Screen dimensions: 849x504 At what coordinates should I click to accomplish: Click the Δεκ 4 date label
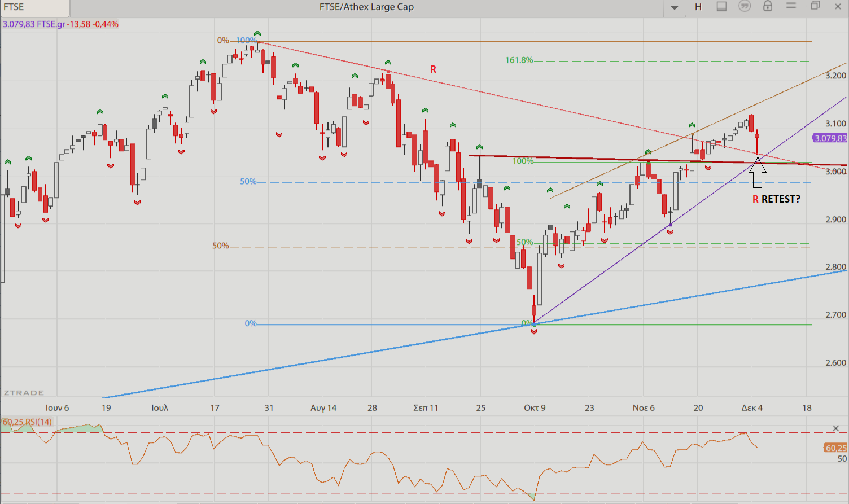coord(752,407)
